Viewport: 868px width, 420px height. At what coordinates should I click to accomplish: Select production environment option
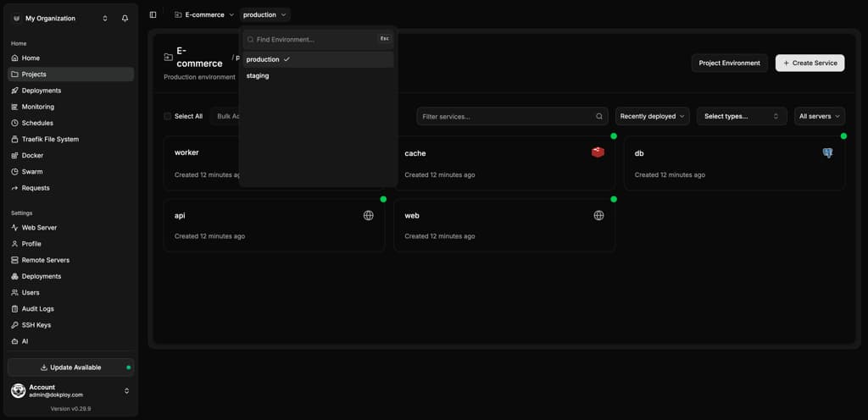coord(319,59)
